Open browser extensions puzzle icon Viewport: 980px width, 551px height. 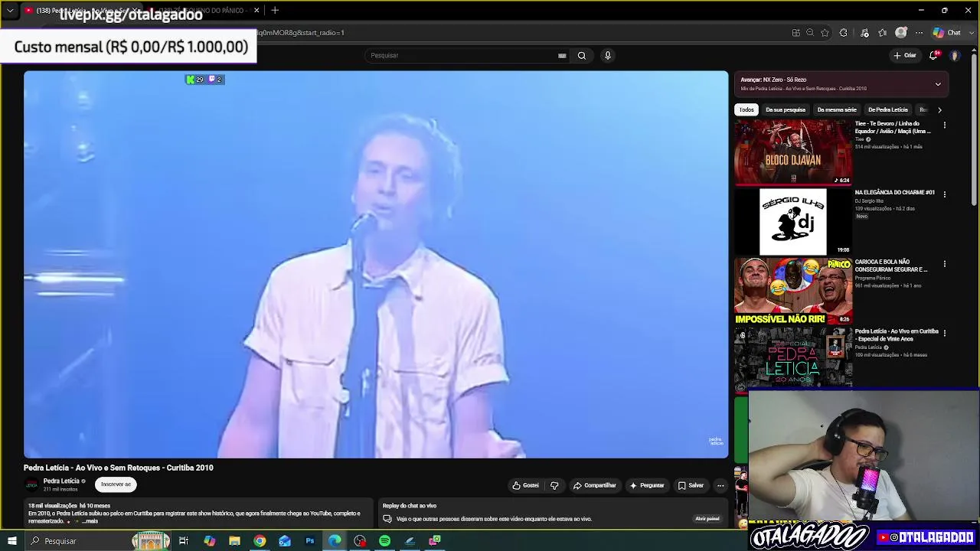click(844, 33)
